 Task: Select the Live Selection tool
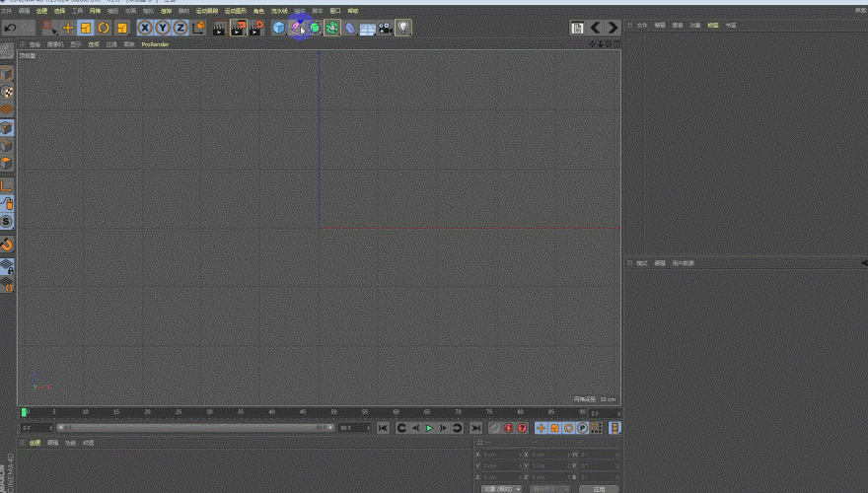click(x=49, y=28)
